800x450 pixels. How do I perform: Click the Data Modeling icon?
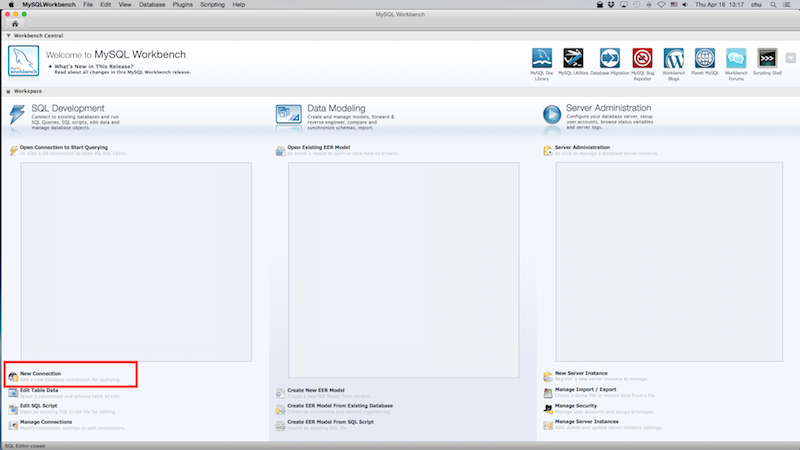[288, 114]
